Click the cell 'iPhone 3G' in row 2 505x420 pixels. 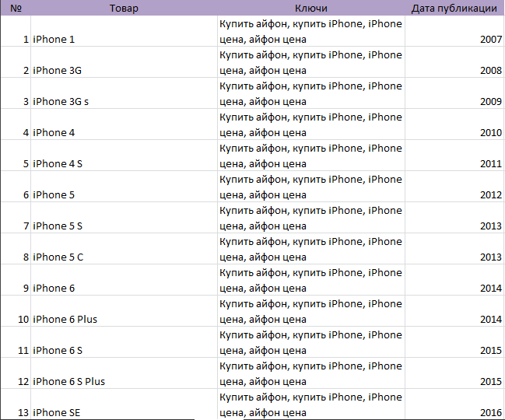124,62
